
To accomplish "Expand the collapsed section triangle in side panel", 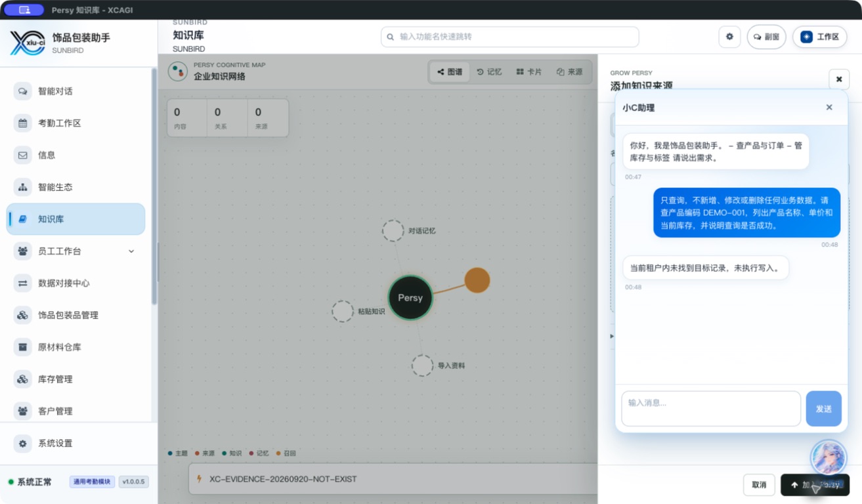I will [613, 336].
